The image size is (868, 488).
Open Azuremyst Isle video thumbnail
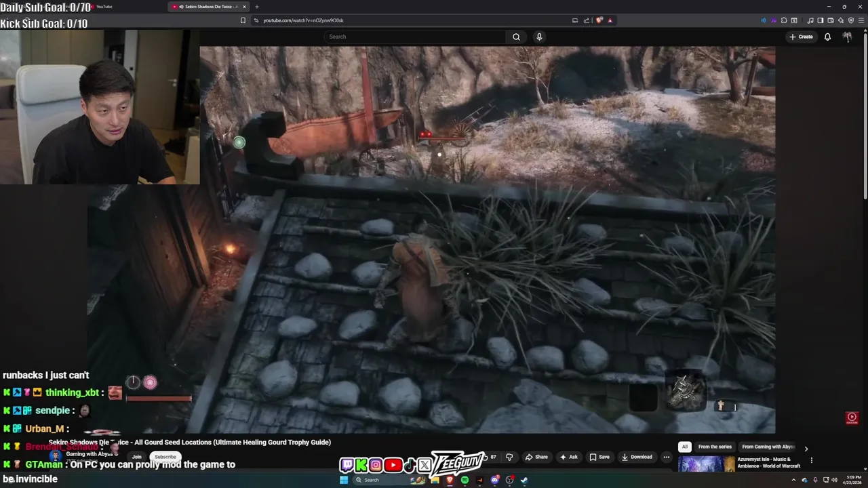point(706,464)
